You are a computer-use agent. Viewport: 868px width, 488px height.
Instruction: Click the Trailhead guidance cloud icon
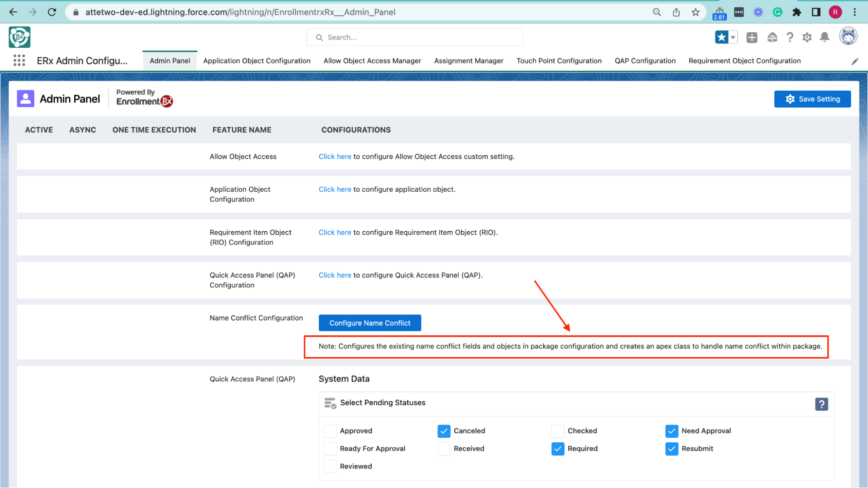tap(772, 37)
